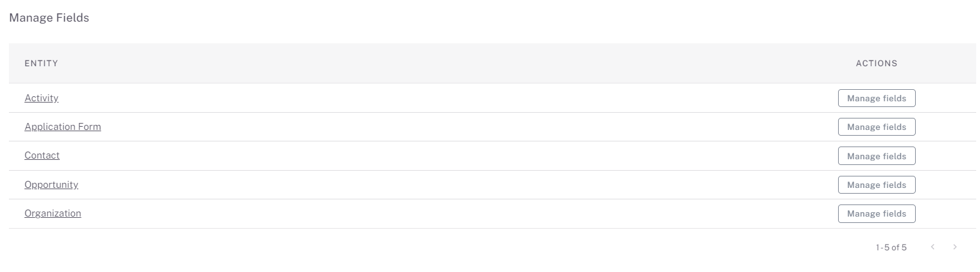Manage fields for the Activity entity
Screen dimensions: 980x272
[x=876, y=99]
